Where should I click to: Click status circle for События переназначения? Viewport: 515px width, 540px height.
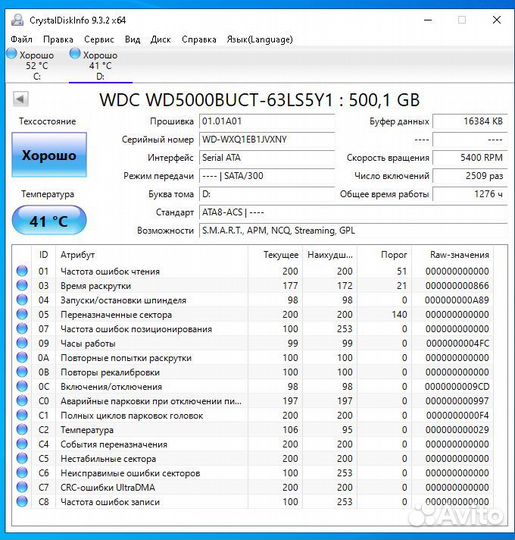click(x=22, y=444)
